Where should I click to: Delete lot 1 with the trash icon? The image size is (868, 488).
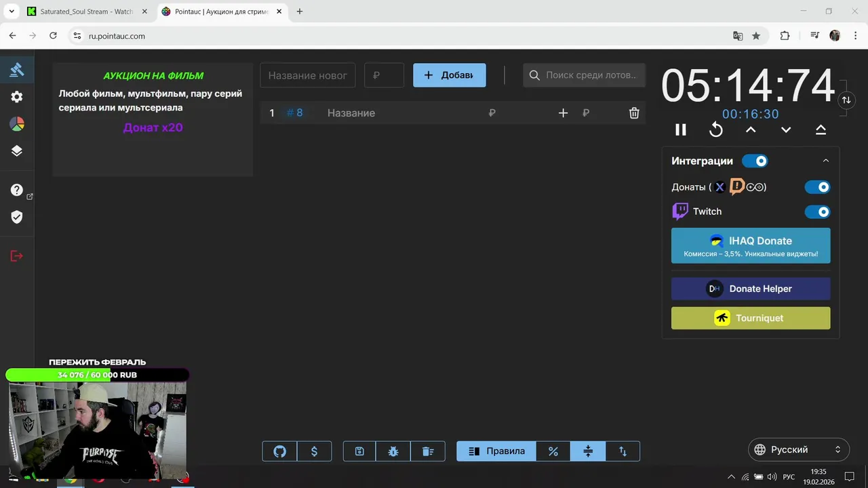coord(634,113)
